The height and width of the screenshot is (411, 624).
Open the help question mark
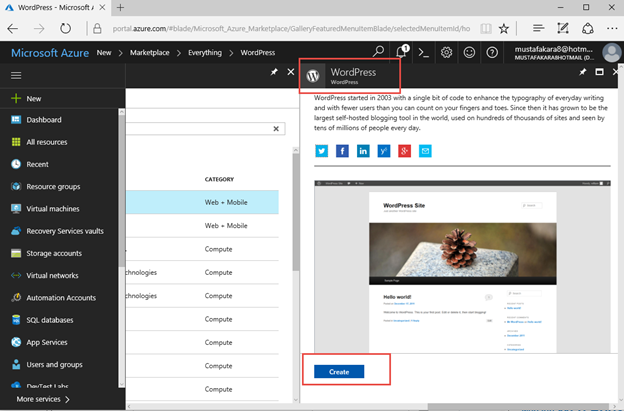tap(492, 52)
